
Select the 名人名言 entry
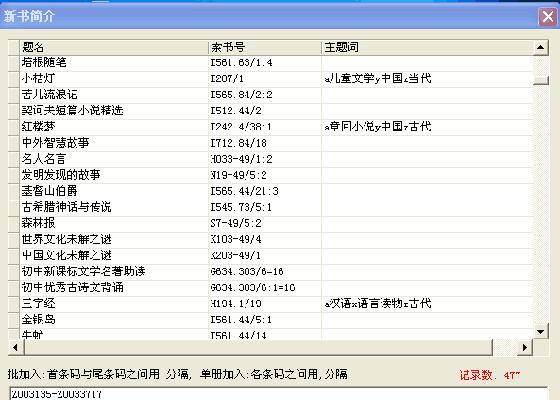click(271, 159)
